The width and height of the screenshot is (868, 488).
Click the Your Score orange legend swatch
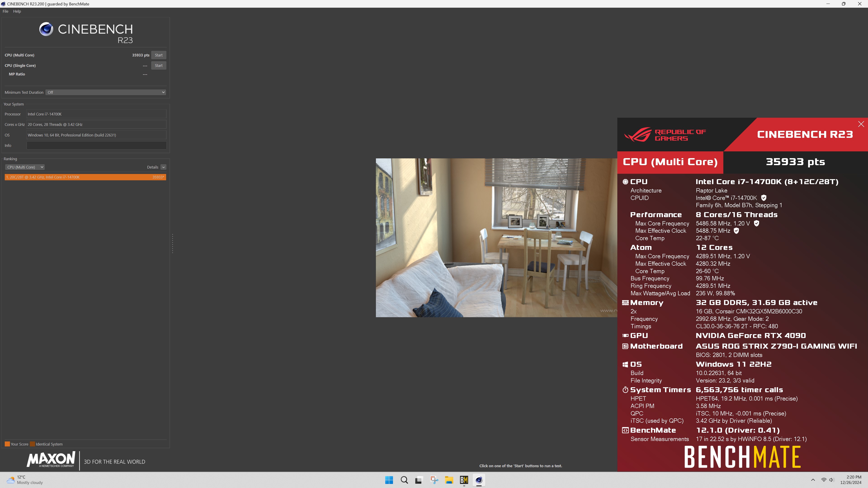(7, 444)
